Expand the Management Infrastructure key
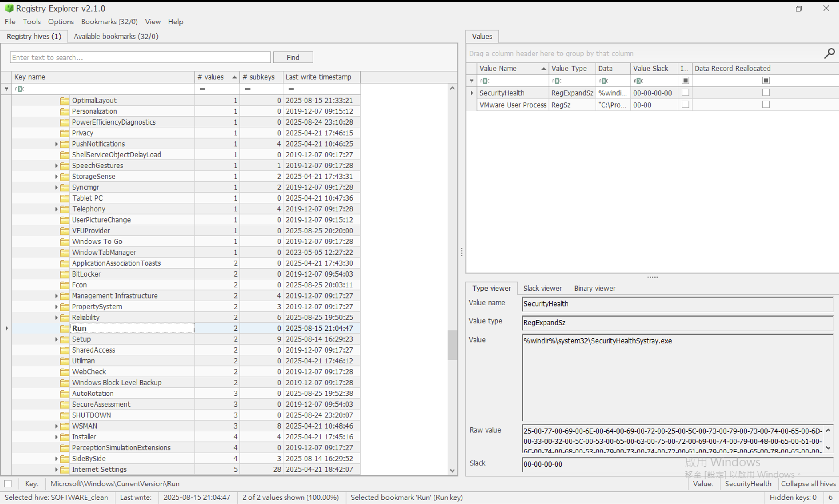The image size is (839, 504). click(56, 296)
